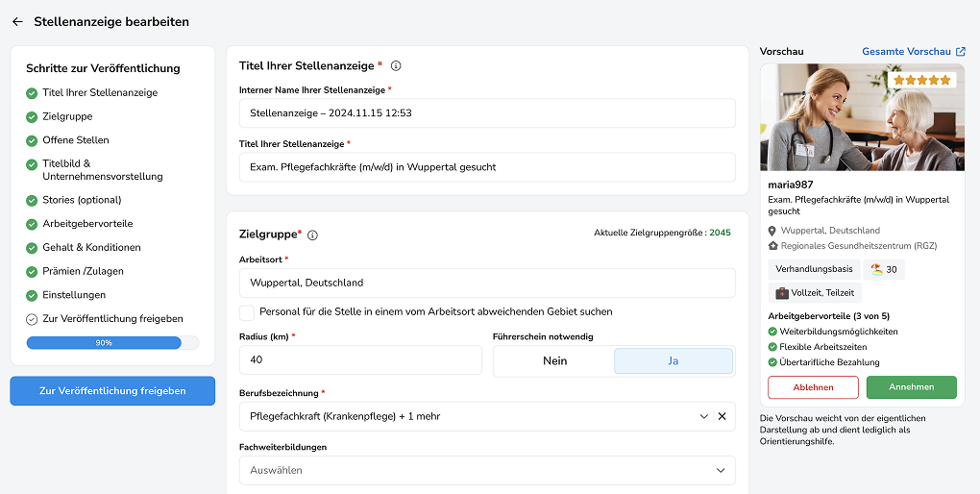
Task: Click the back arrow beside Stellenanzeige bearbeiten
Action: click(x=17, y=21)
